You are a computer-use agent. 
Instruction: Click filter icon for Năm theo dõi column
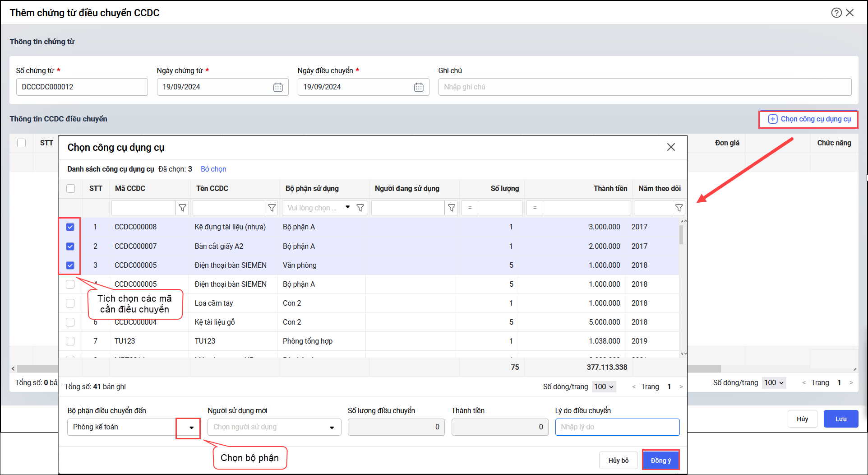(x=679, y=208)
